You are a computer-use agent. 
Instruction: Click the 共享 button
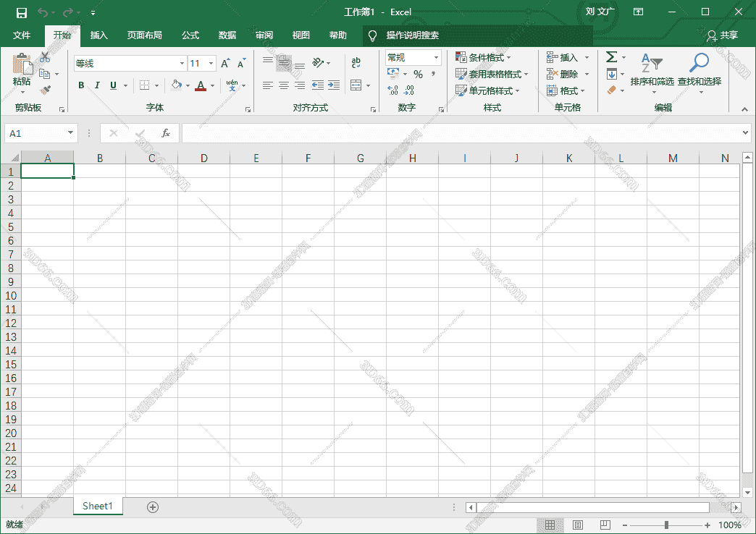723,35
